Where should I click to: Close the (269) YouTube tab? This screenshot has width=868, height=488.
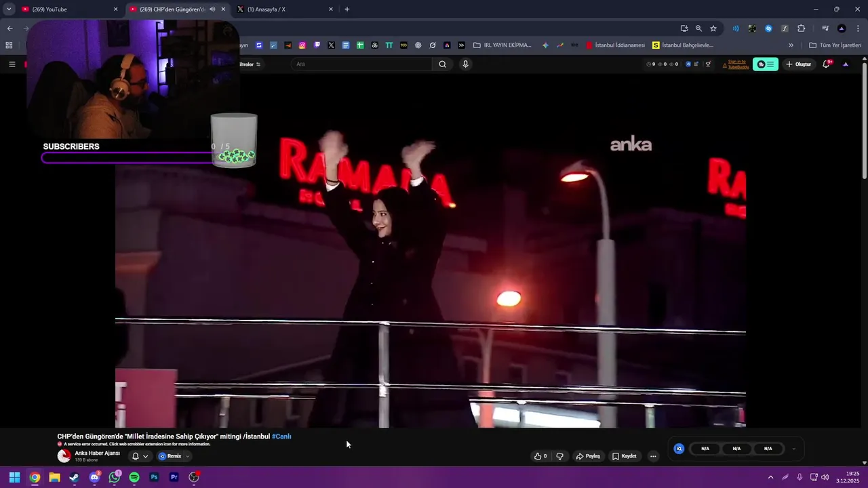(x=115, y=9)
